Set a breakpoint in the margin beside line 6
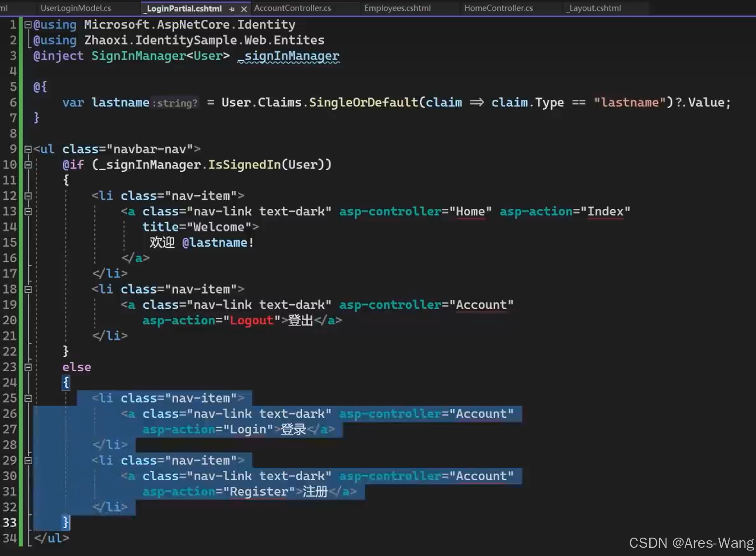The height and width of the screenshot is (556, 756). pyautogui.click(x=4, y=102)
